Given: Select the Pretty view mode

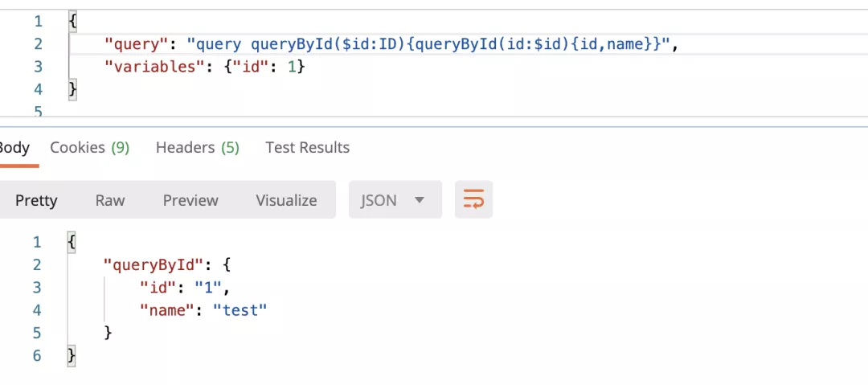Looking at the screenshot, I should click(x=36, y=200).
